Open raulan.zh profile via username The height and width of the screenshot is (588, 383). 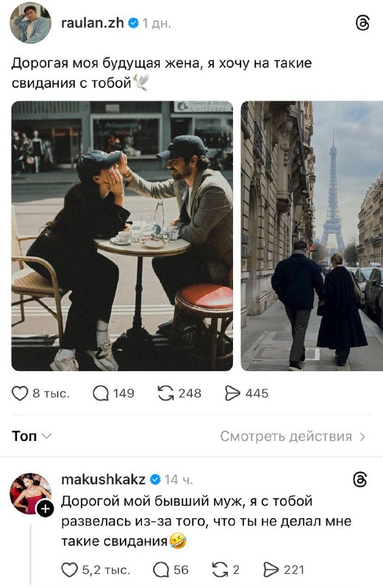93,24
